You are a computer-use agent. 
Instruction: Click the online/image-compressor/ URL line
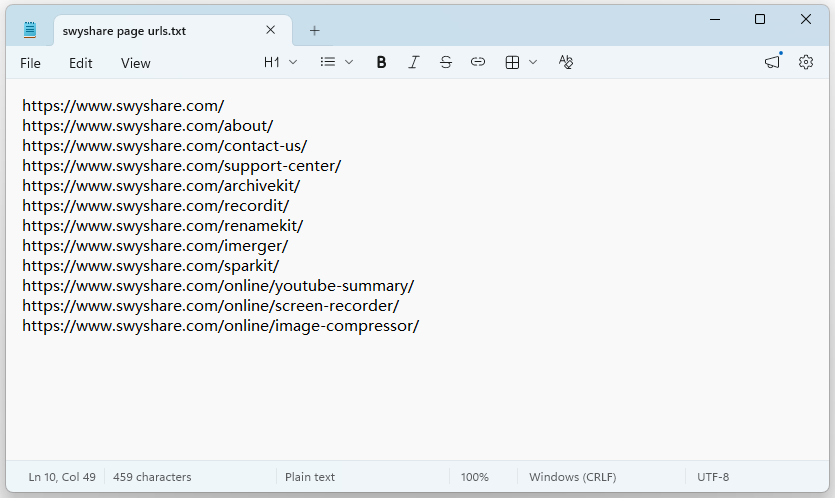tap(220, 326)
